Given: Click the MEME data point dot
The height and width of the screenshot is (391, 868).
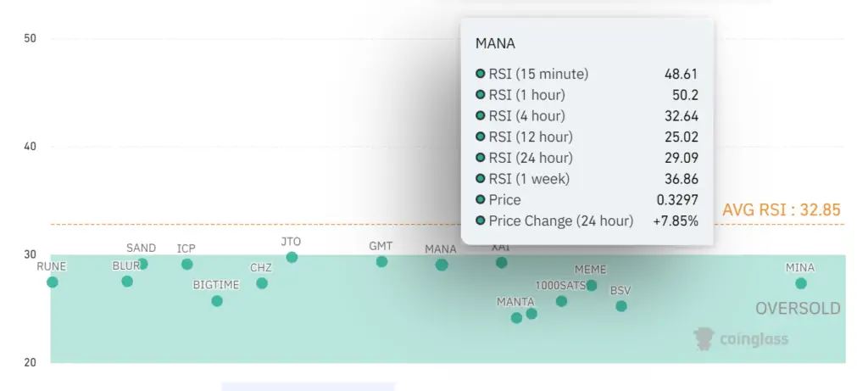Looking at the screenshot, I should pyautogui.click(x=592, y=285).
